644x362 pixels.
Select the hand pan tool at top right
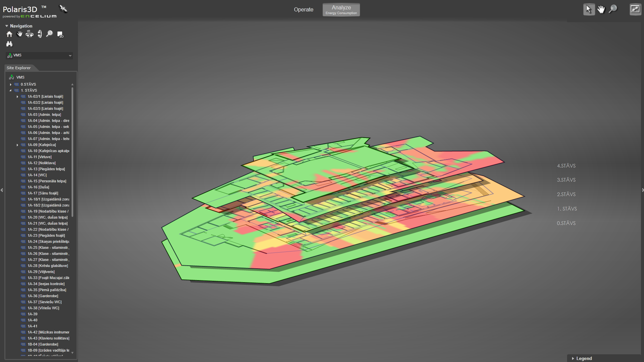(601, 9)
